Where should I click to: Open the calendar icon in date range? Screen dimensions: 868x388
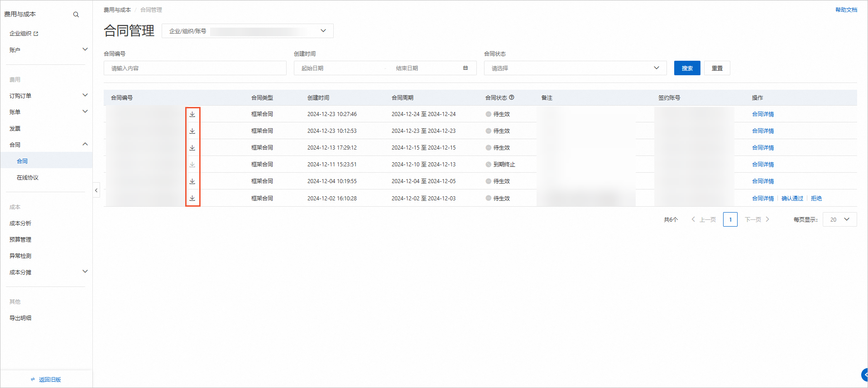465,68
